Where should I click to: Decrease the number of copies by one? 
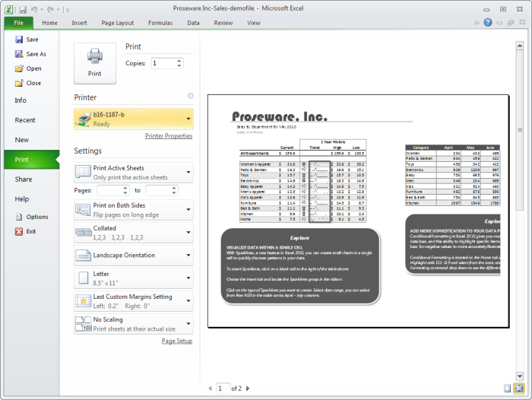[x=179, y=65]
